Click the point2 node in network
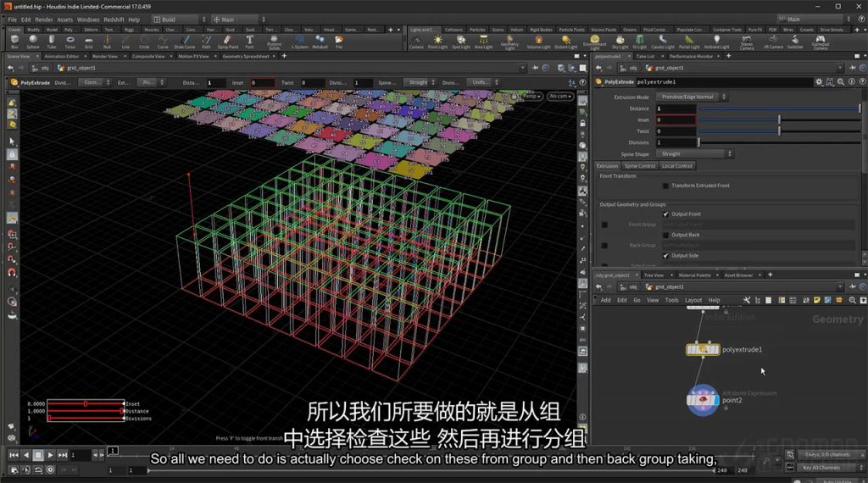The height and width of the screenshot is (483, 868). [x=703, y=400]
